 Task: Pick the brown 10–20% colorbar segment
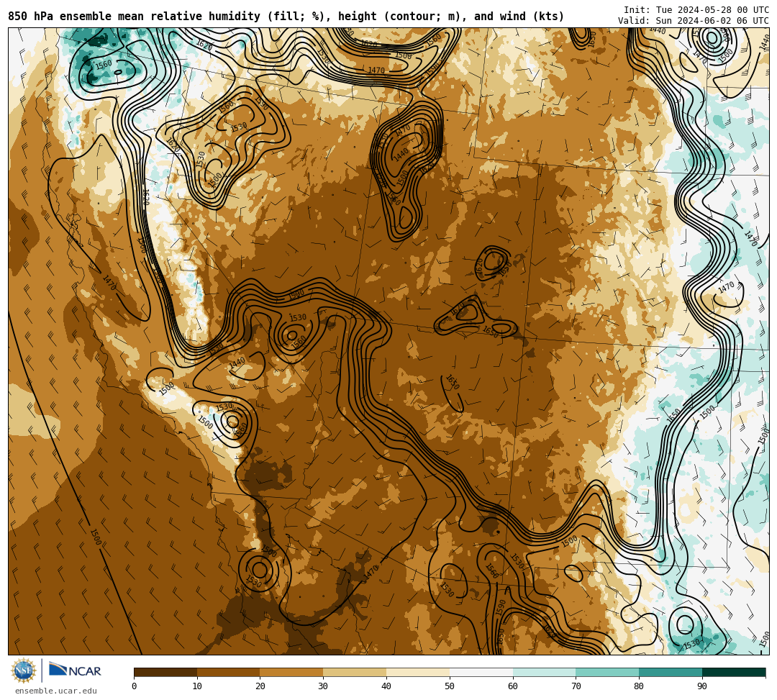(x=229, y=672)
